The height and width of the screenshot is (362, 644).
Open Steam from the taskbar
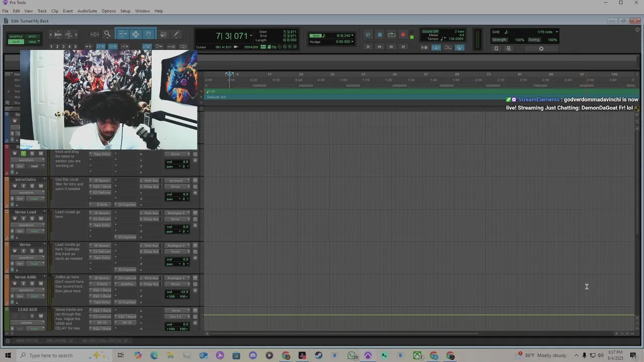318,355
